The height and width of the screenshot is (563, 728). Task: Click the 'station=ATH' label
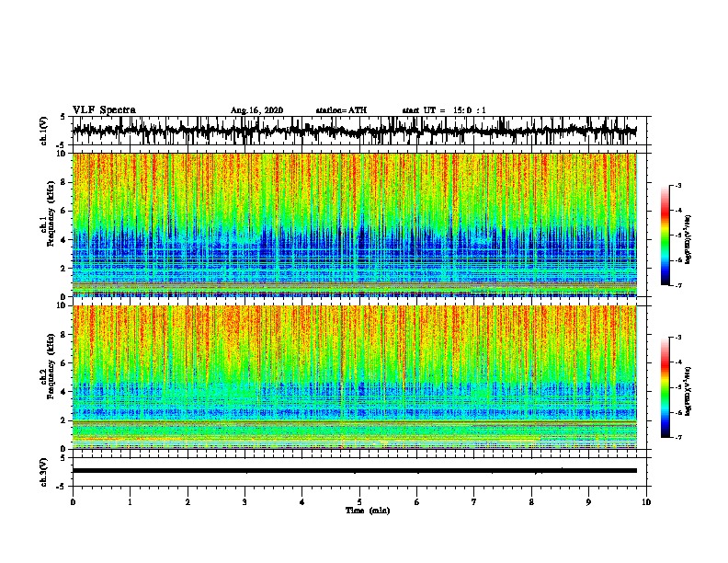tap(341, 110)
